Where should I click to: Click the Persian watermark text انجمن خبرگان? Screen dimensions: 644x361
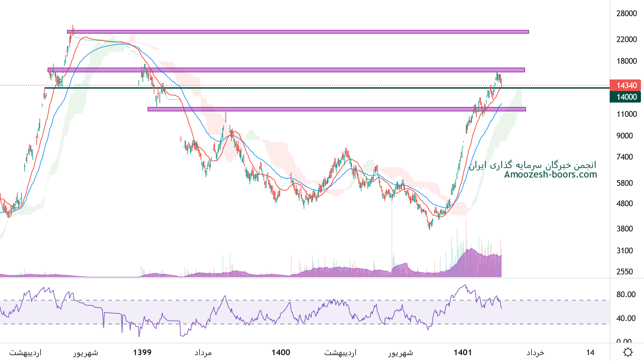[x=532, y=165]
